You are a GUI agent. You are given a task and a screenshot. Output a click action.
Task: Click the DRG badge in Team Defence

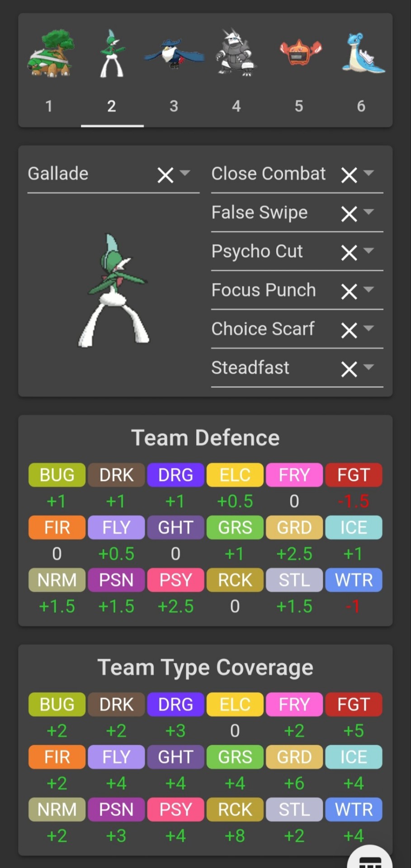click(175, 475)
